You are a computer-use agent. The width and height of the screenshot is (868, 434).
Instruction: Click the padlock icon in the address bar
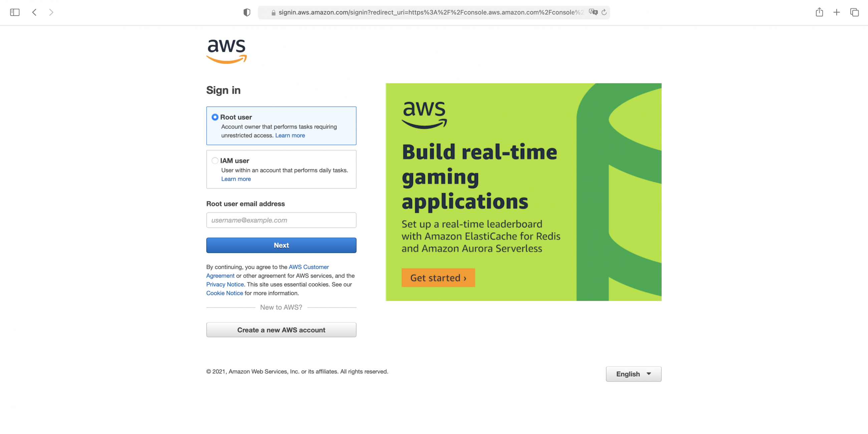273,12
